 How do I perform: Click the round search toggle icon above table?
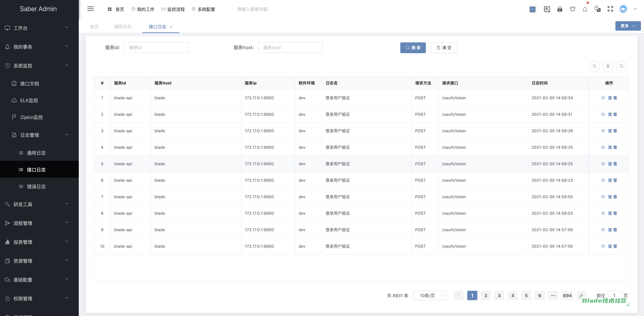coord(621,66)
